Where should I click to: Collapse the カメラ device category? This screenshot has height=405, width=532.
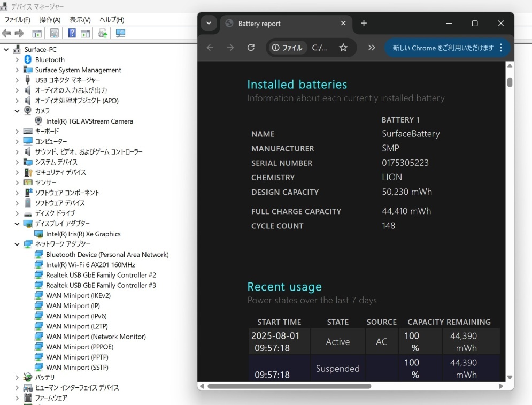click(x=17, y=111)
